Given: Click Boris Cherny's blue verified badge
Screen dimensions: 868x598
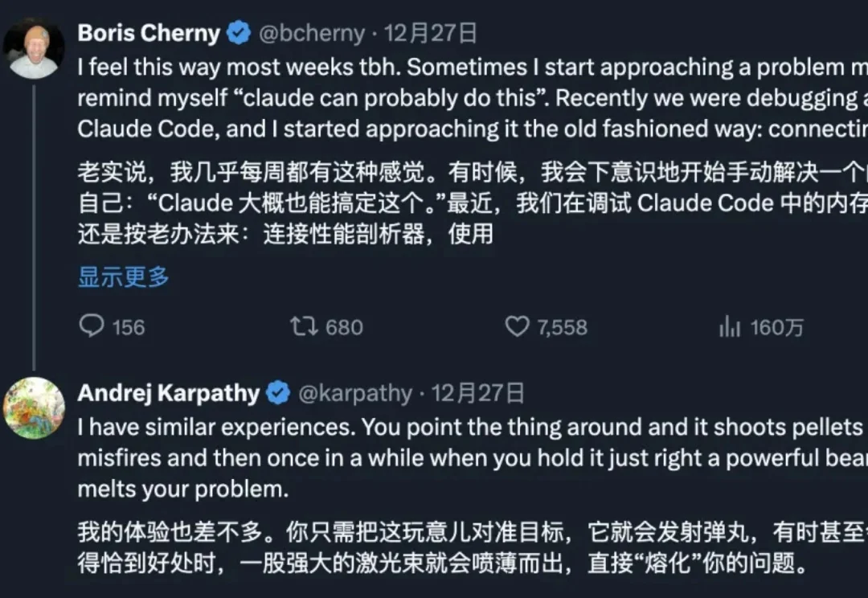Looking at the screenshot, I should click(x=236, y=33).
